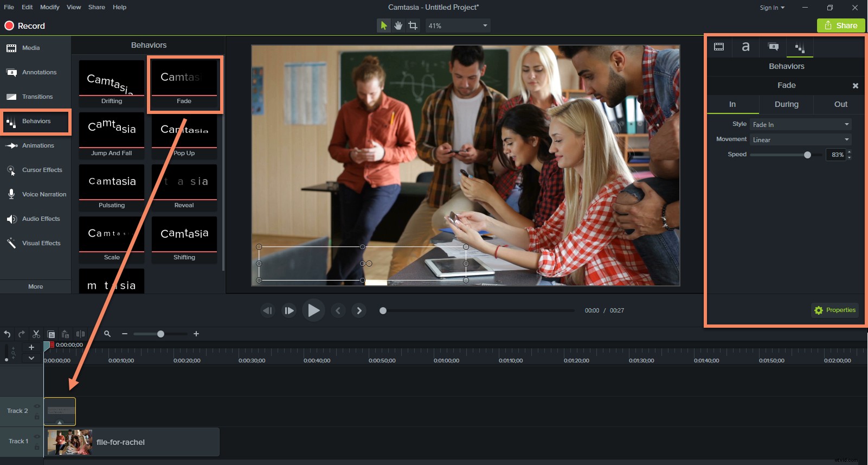
Task: Show annotation properties tab icon
Action: coord(773,47)
